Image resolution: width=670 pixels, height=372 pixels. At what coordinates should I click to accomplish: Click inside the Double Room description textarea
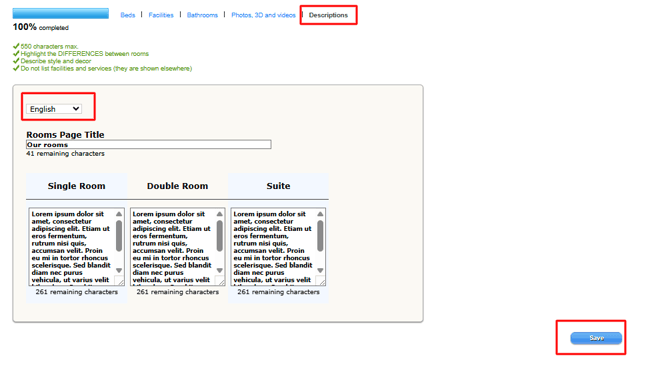click(172, 247)
